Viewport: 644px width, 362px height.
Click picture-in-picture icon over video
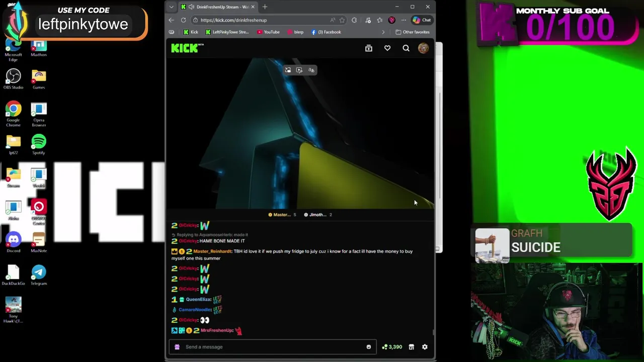pos(288,70)
